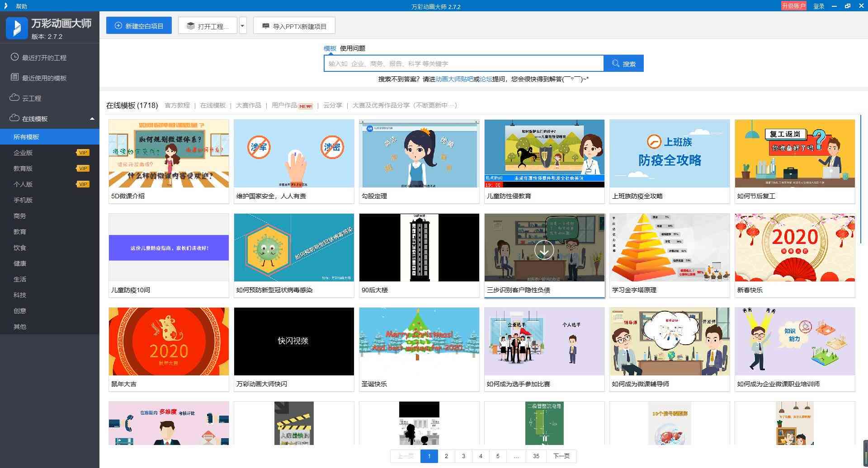Select 创意 category
The width and height of the screenshot is (868, 468).
(50, 311)
